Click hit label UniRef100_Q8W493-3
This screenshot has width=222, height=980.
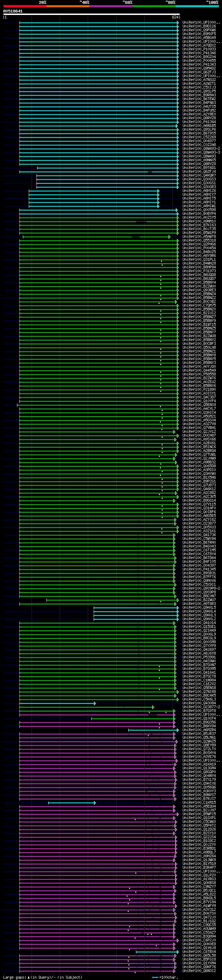pos(201,152)
